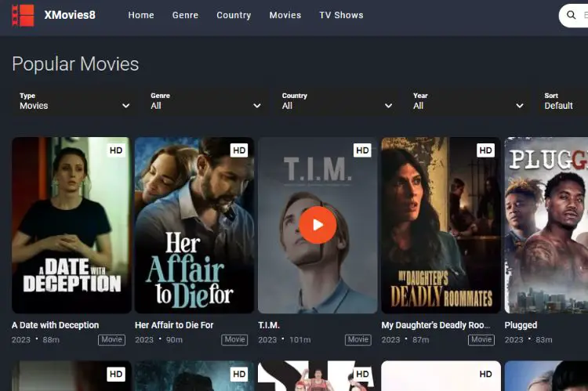
Task: Click the 83m runtime under Plugged
Action: coord(544,340)
